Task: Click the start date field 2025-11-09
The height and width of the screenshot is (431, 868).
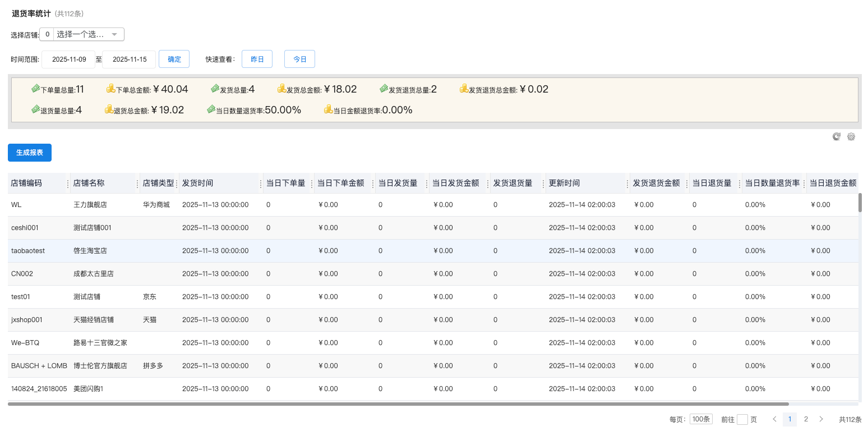Action: (x=69, y=59)
